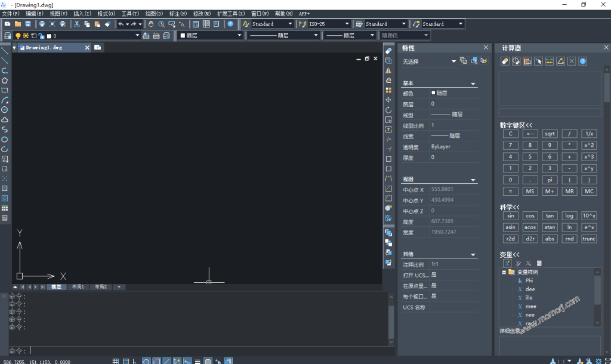Click the light bulb layer on/off icon
Screen dimensions: 611x364
tap(18, 36)
